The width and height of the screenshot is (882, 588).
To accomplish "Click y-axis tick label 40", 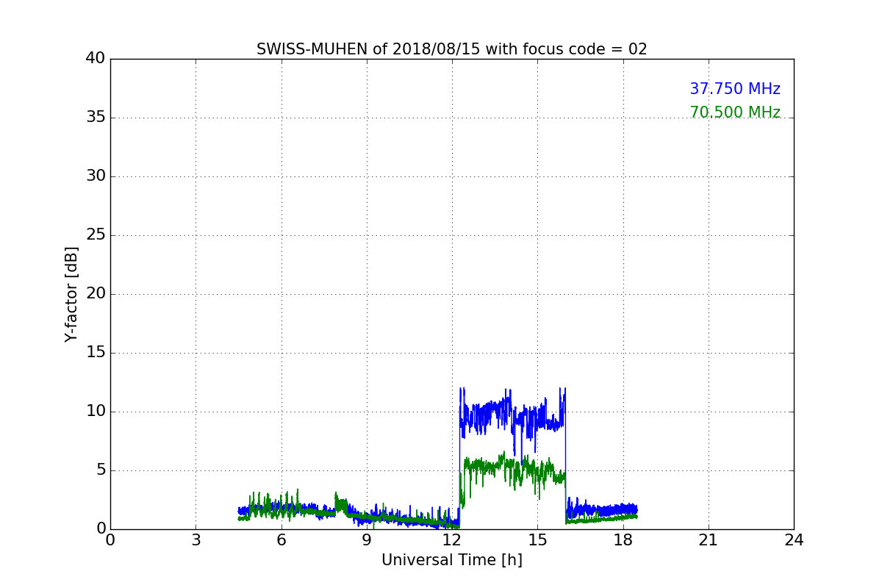I will [x=96, y=59].
